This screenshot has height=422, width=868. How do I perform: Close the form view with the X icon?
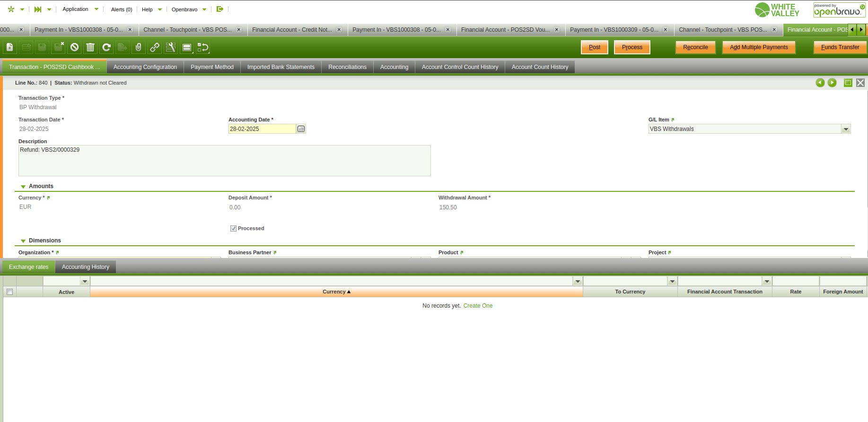click(x=860, y=83)
